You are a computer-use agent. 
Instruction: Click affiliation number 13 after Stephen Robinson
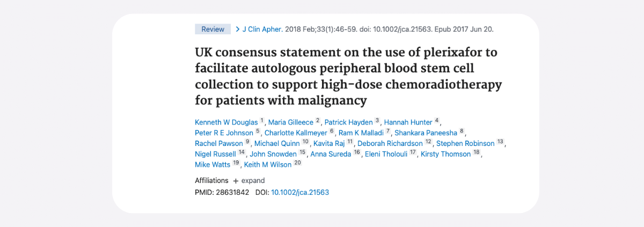click(500, 142)
